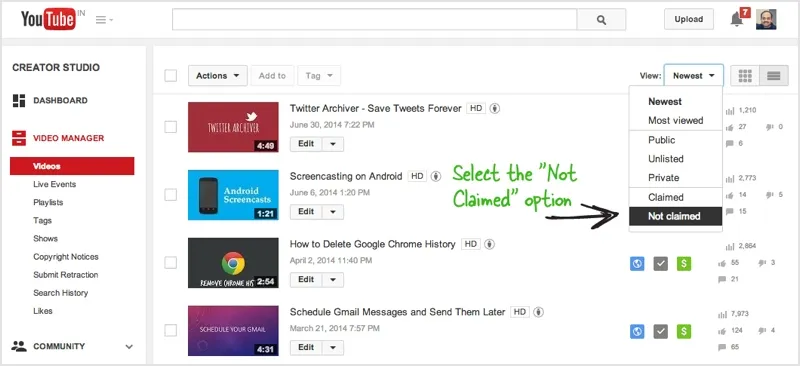
Task: Open Edit options arrow for Twitter Archiver
Action: tap(333, 144)
